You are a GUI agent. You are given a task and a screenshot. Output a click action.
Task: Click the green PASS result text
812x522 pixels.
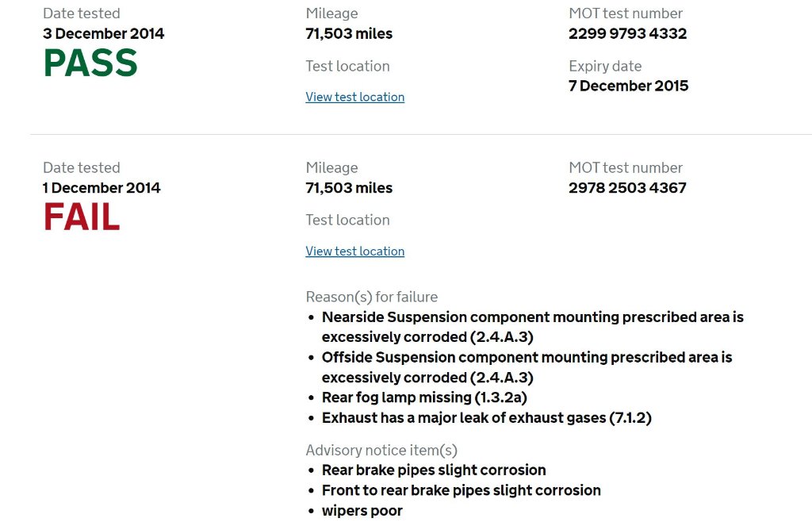pos(90,63)
